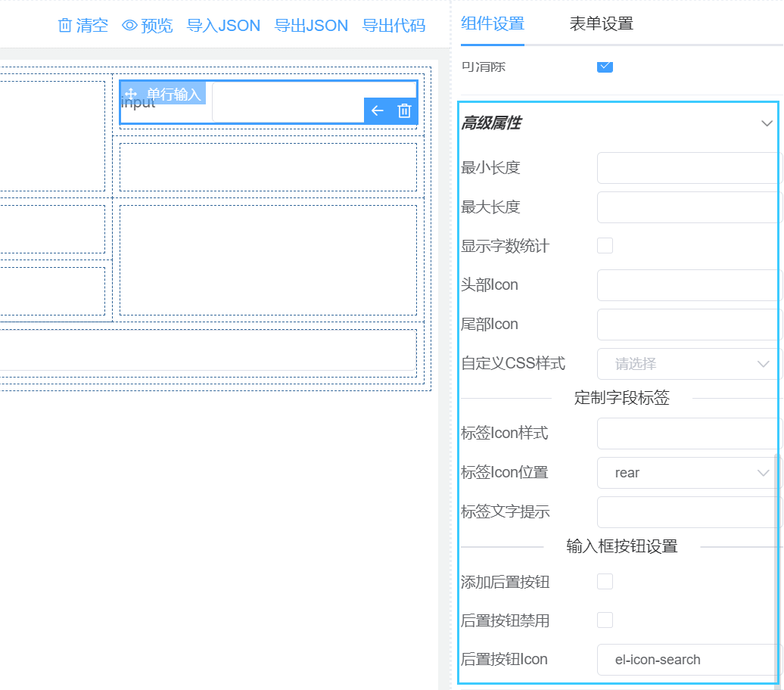
Task: Open the 自定义CSS样式 dropdown
Action: tap(689, 364)
